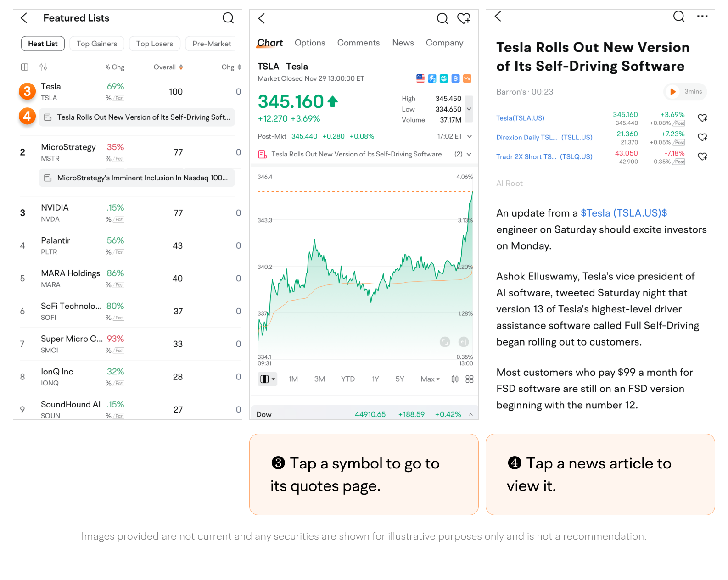Add Tesla(TSLA.US) to watchlist heart
728x580 pixels.
pos(702,118)
